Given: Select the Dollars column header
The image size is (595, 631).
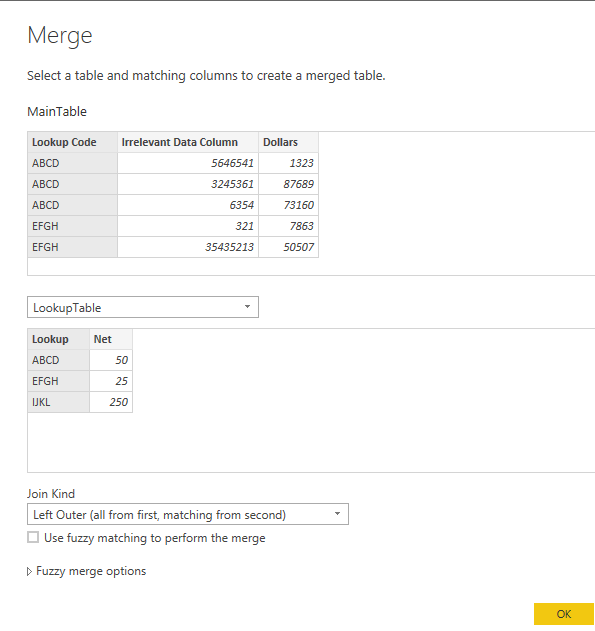Looking at the screenshot, I should (288, 142).
